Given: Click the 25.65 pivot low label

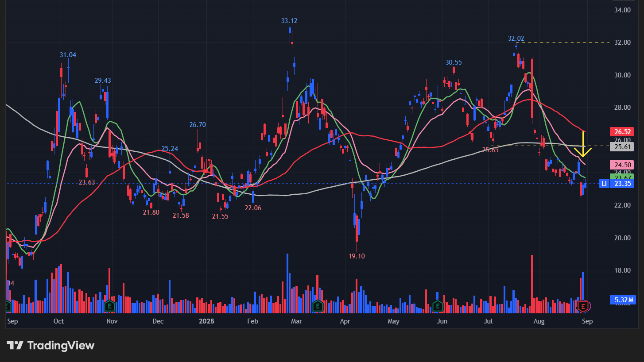Looking at the screenshot, I should (490, 150).
